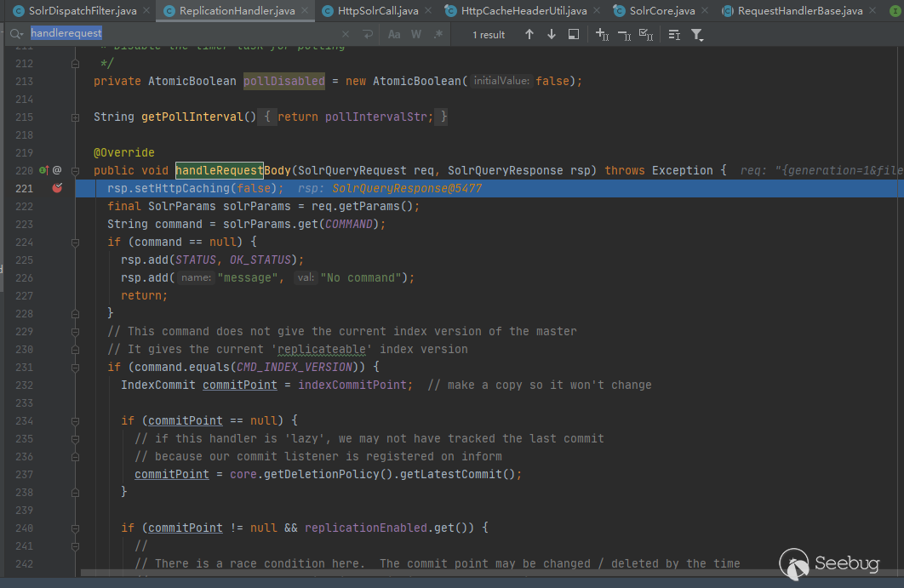Clear the search text with the X icon
The image size is (904, 588).
point(345,35)
